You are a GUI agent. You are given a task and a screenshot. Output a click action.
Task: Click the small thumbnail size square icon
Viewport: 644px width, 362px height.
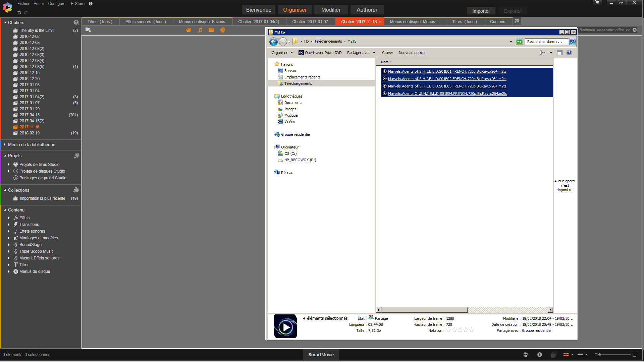[596, 355]
